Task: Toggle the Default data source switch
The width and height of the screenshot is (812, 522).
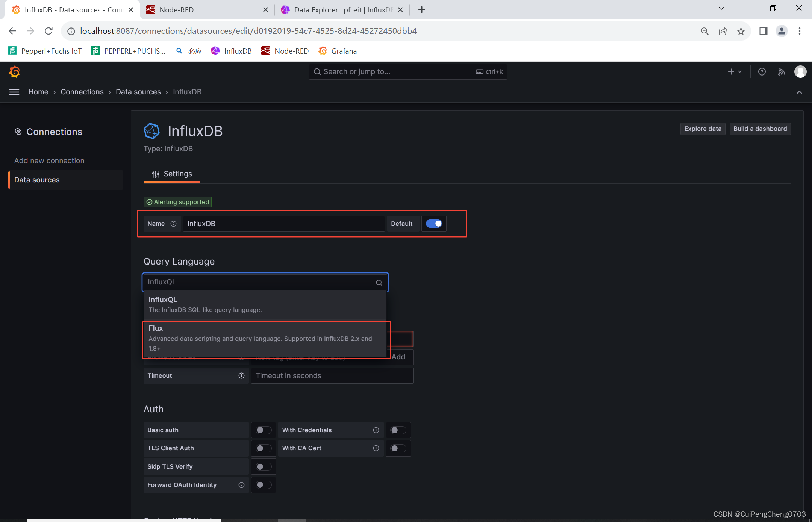Action: coord(434,224)
